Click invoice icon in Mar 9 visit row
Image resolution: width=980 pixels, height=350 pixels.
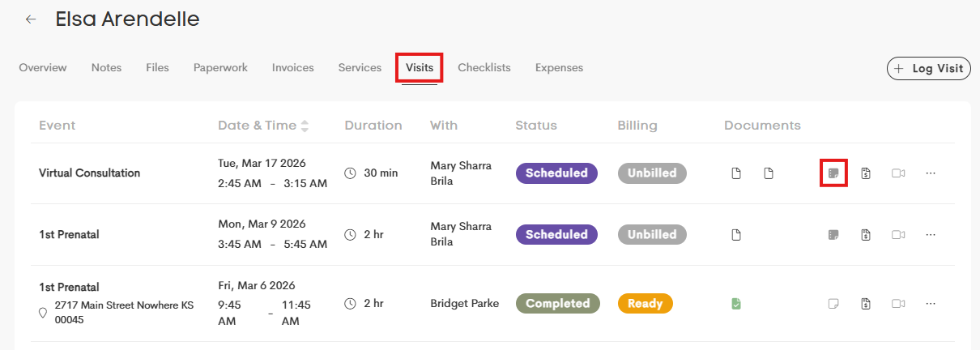[866, 235]
